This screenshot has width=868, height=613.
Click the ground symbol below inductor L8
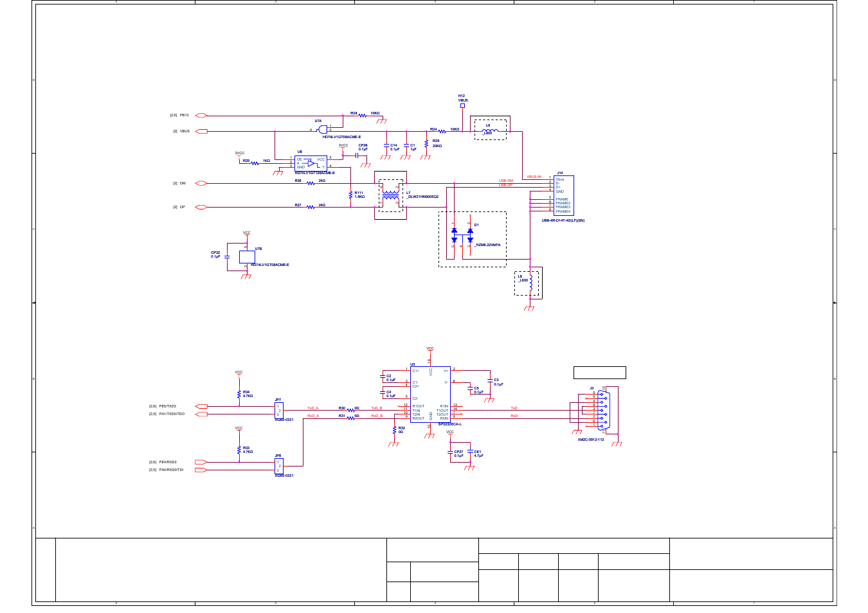tap(529, 308)
